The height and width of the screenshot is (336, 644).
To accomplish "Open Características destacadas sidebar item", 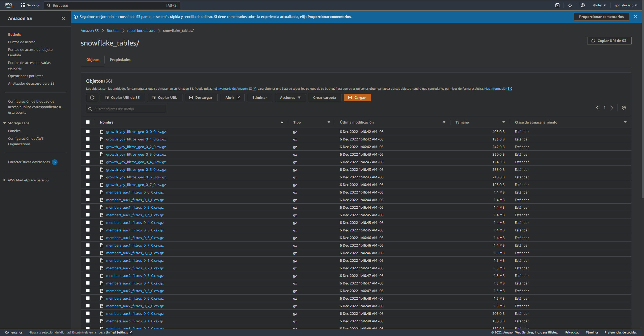I will click(29, 162).
